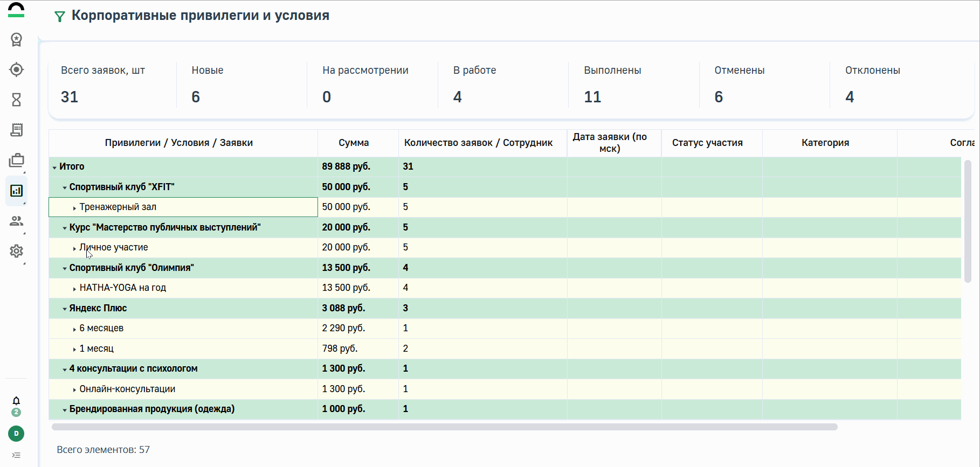Click the user avatar with letter D
The image size is (980, 467).
click(16, 434)
